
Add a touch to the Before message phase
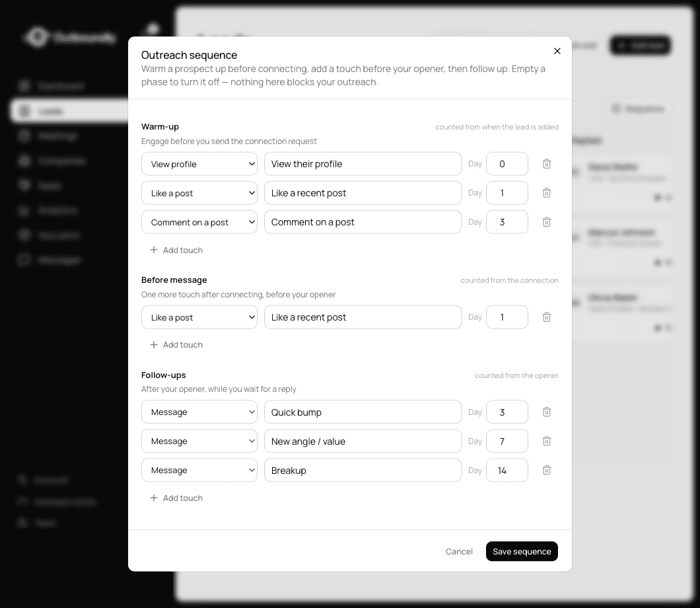[x=176, y=345]
